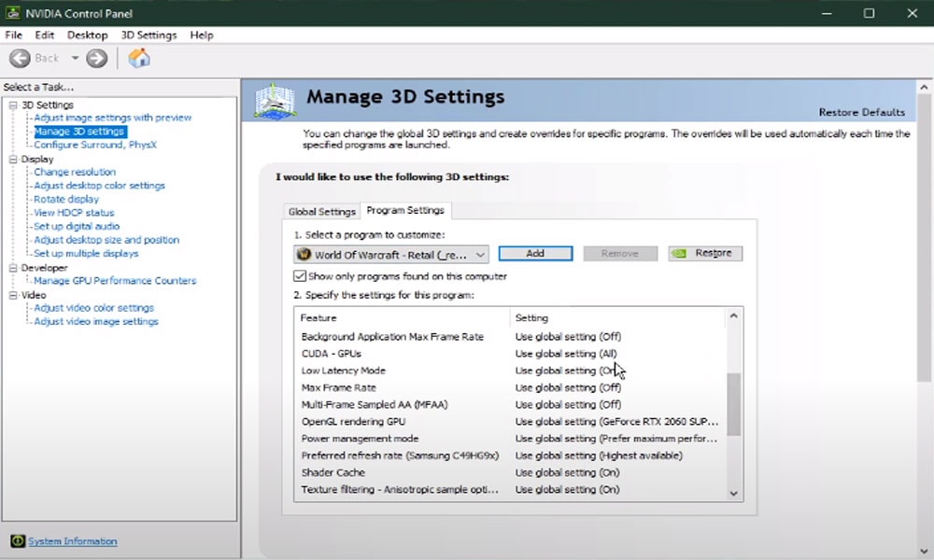Click the settings list scrollbar thumb
This screenshot has width=934, height=560.
click(734, 404)
